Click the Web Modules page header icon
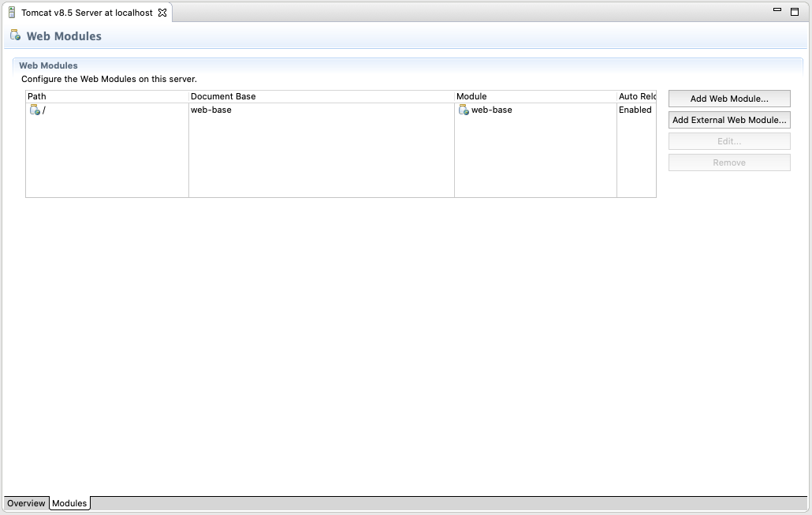The image size is (812, 515). pos(15,35)
